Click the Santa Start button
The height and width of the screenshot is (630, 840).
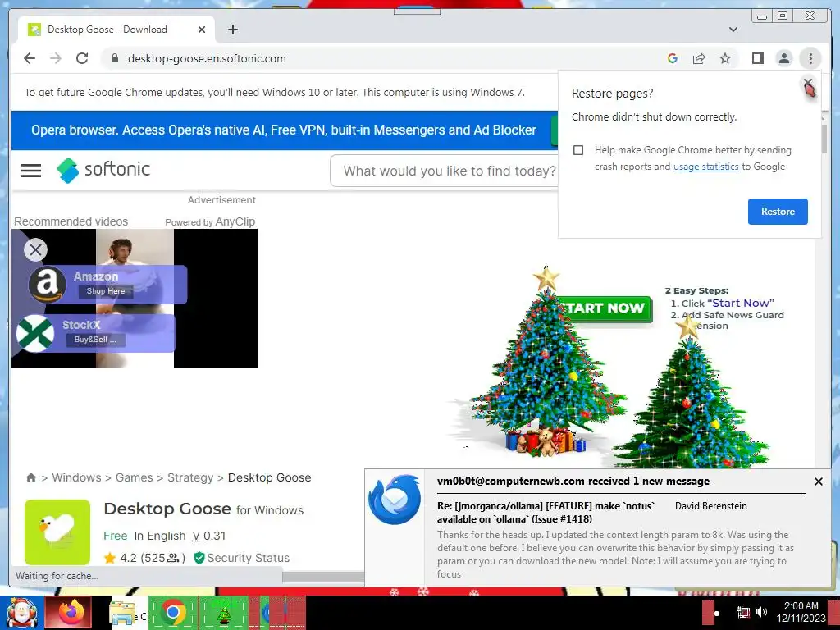[x=21, y=613]
